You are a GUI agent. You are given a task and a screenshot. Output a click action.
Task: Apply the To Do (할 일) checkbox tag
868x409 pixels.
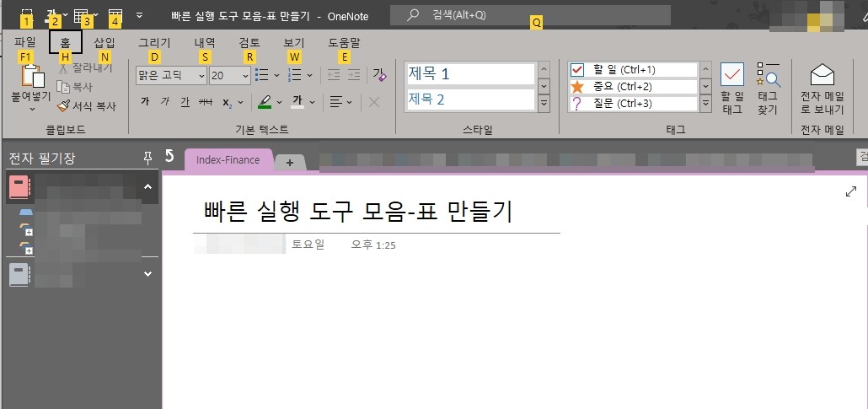click(633, 70)
